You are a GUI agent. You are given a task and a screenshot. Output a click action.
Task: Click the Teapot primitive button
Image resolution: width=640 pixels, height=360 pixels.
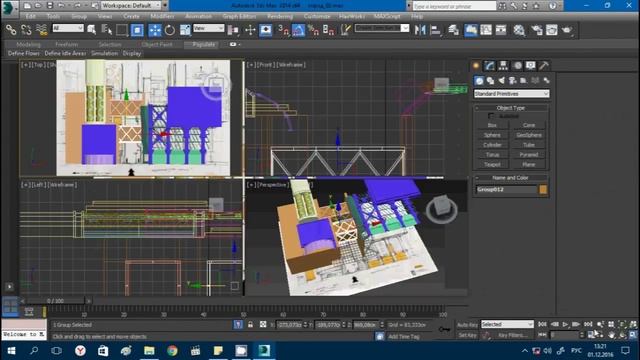tap(492, 164)
